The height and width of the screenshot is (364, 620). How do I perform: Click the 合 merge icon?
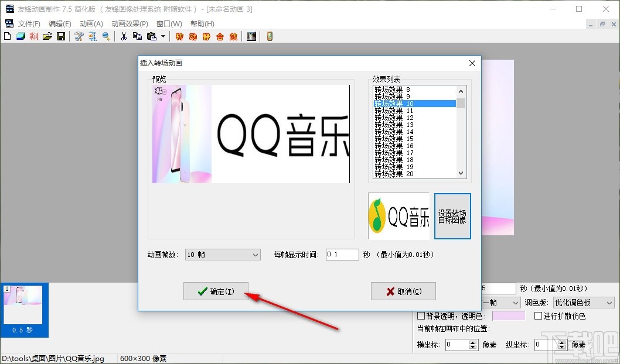220,37
